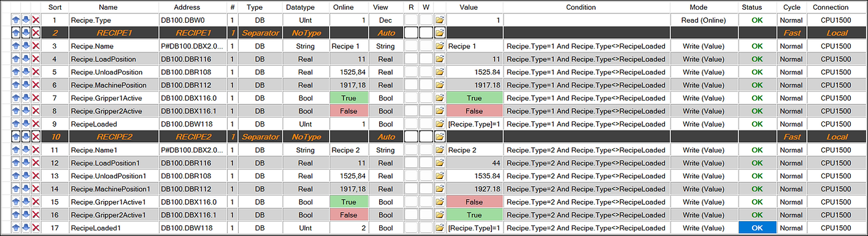Open folder icon for sort 16 Recipe.Gripper2Active1
Screen dimensions: 868x236
(x=440, y=215)
